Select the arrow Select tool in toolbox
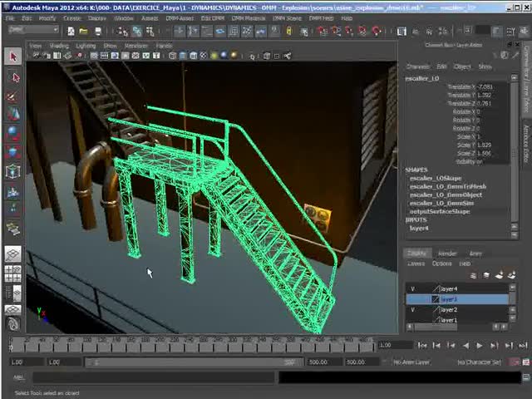The height and width of the screenshot is (399, 532). [x=13, y=57]
